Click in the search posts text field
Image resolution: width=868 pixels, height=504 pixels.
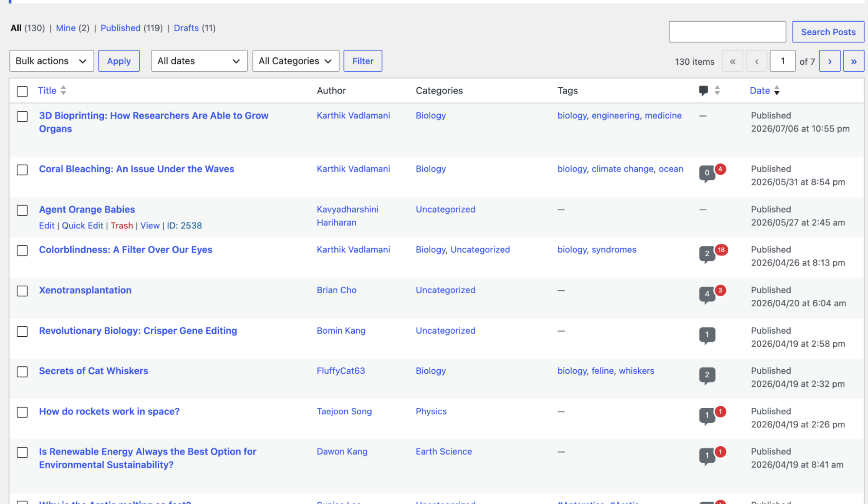727,32
